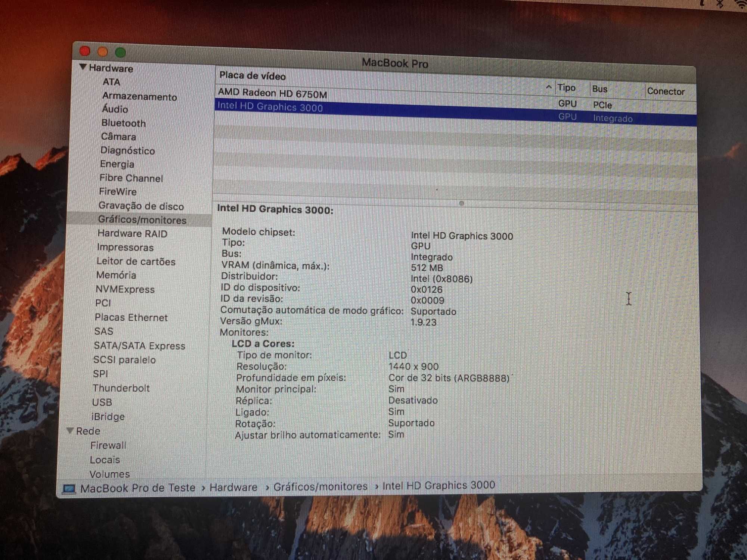This screenshot has height=560, width=747.
Task: Click the Distribuidor value Intel (0x8086)
Action: click(441, 279)
